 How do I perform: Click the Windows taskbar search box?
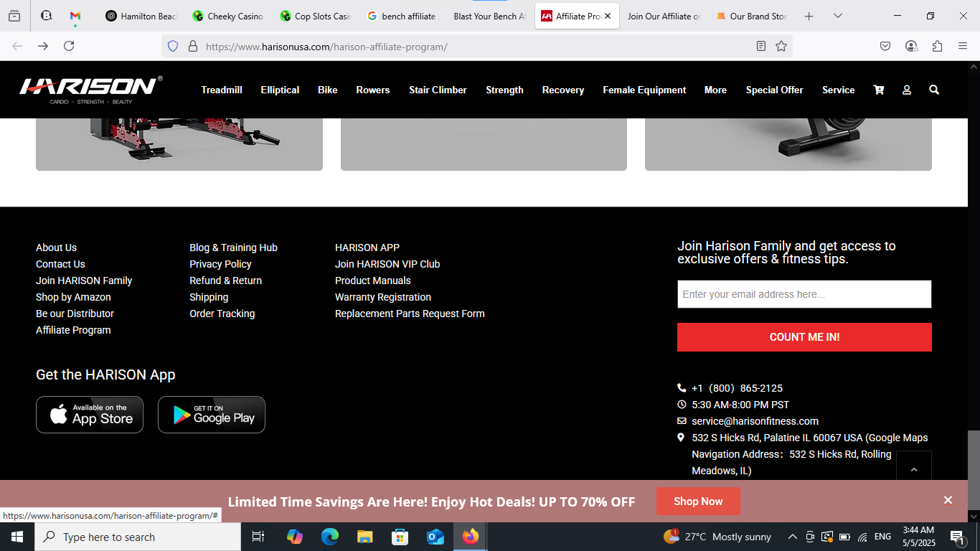[x=137, y=537]
